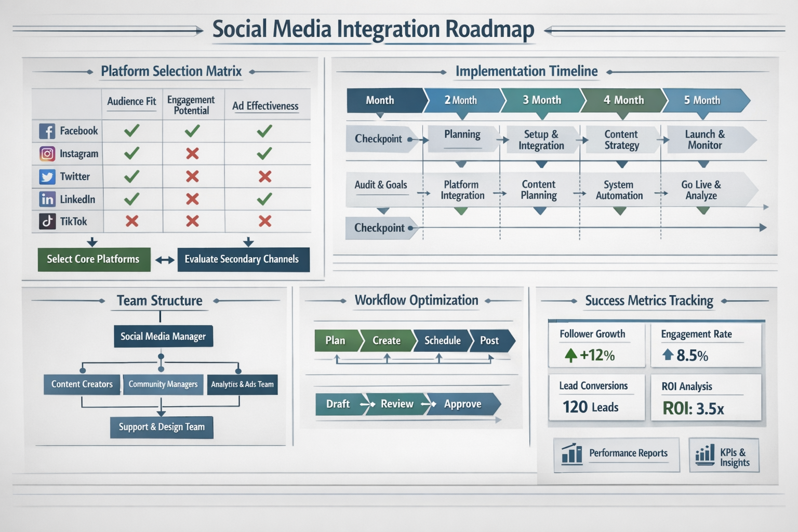Select the Social Media Manager box
This screenshot has height=532, width=798.
163,336
